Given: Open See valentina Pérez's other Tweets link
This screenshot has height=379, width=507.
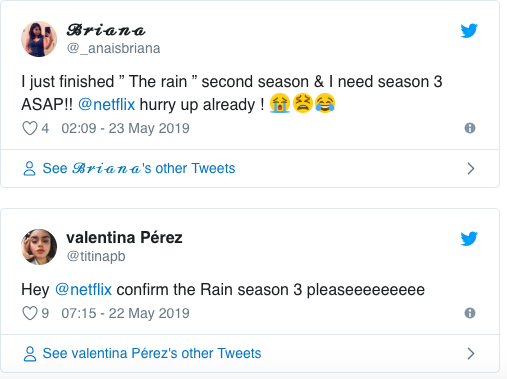Looking at the screenshot, I should click(x=152, y=353).
